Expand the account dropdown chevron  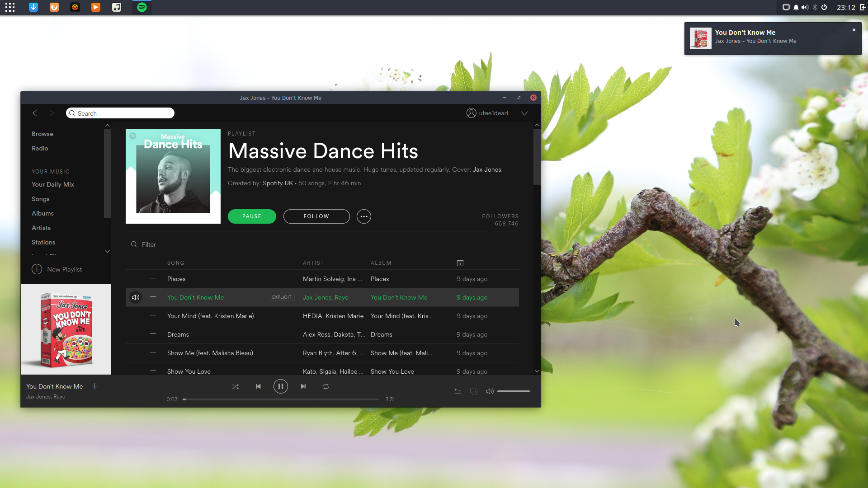[524, 113]
